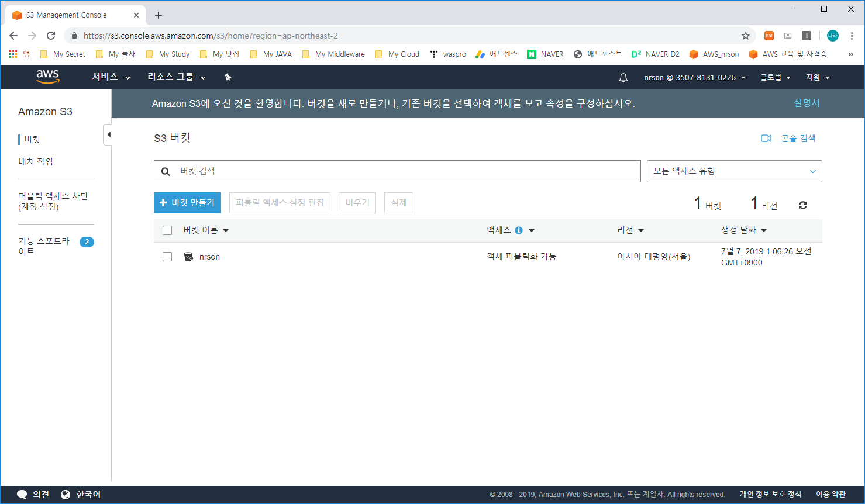This screenshot has height=504, width=865.
Task: Sort by 버킷 이름 column arrow
Action: [x=226, y=230]
